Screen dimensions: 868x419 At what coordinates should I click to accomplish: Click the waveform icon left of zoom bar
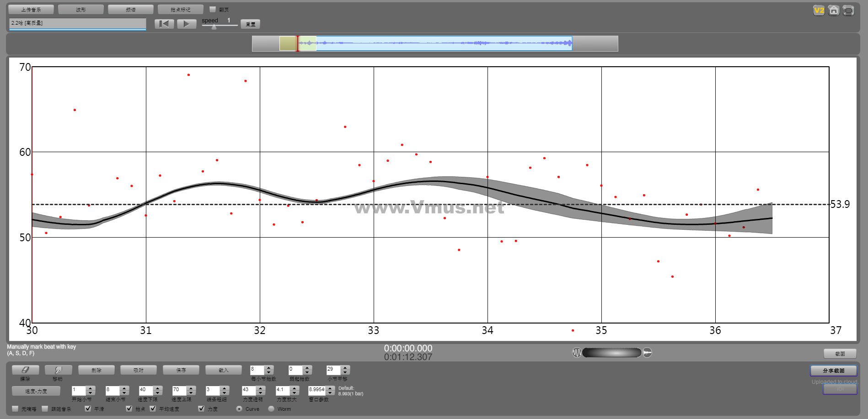[x=577, y=353]
